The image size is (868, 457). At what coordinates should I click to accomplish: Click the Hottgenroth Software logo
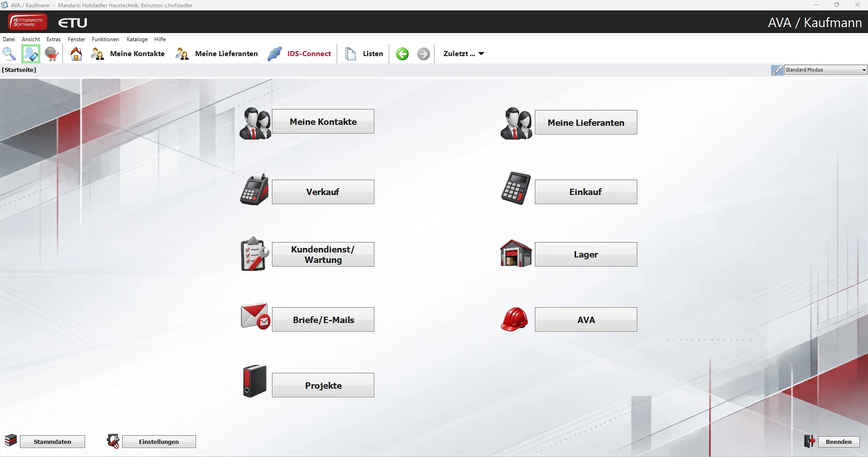(28, 22)
